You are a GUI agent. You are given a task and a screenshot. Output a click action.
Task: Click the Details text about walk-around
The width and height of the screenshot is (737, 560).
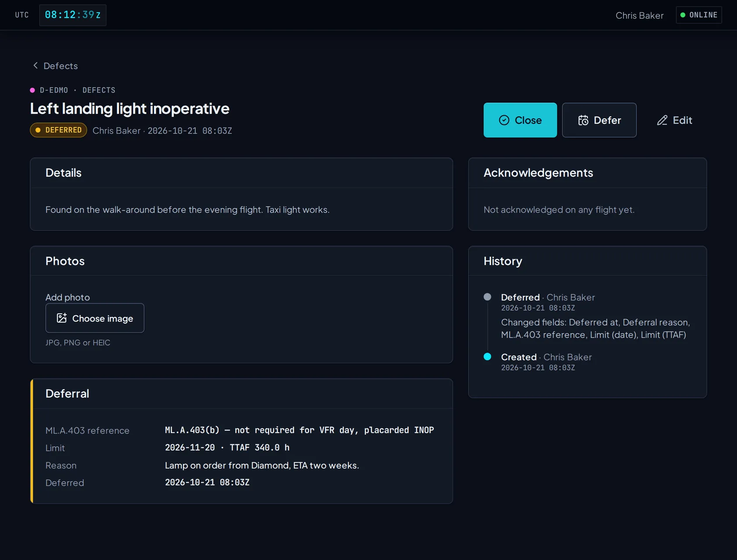[x=187, y=210]
